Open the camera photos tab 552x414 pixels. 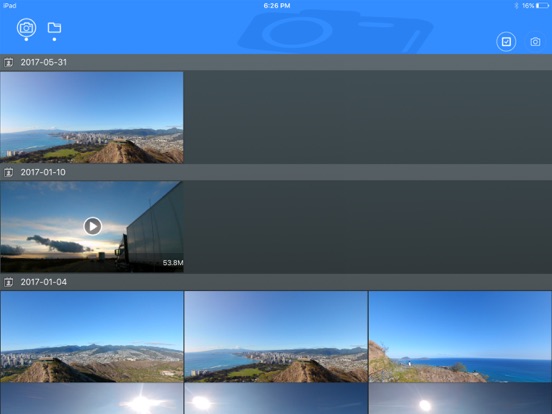[26, 28]
